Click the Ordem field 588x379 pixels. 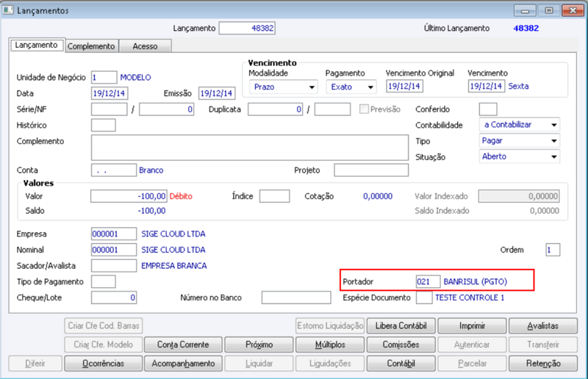point(553,250)
